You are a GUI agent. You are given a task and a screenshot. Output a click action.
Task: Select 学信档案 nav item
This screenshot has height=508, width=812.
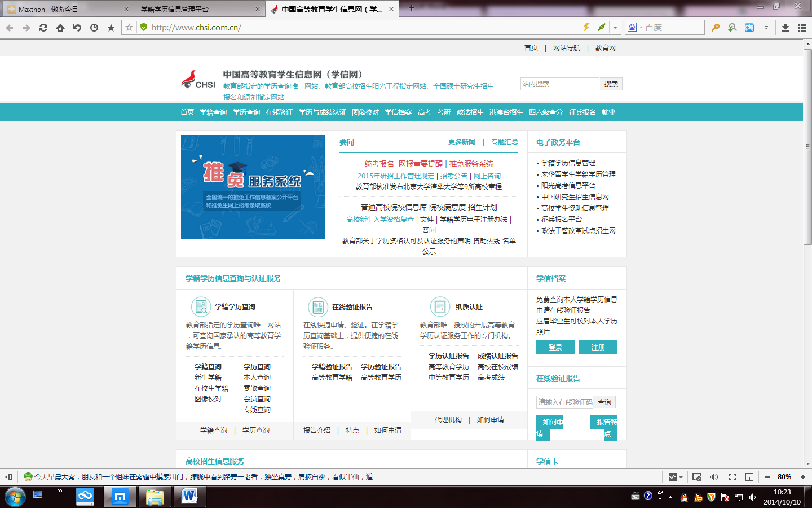tap(398, 112)
